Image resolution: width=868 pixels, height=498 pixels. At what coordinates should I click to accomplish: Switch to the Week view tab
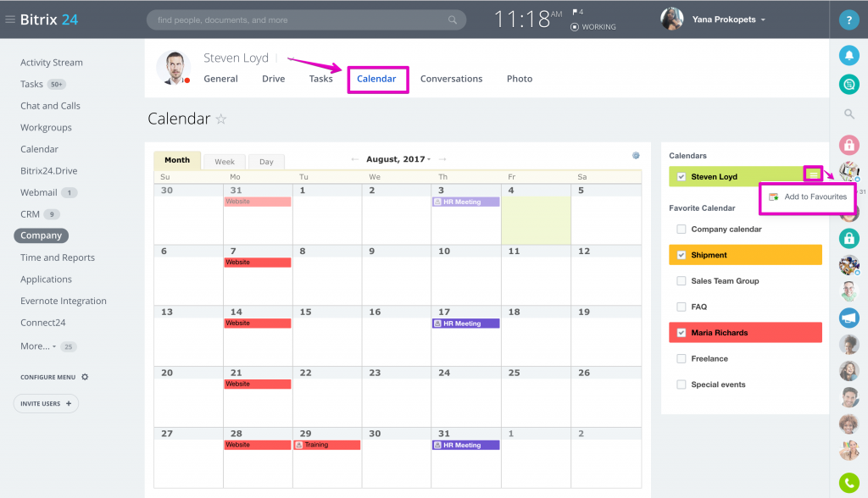coord(225,162)
